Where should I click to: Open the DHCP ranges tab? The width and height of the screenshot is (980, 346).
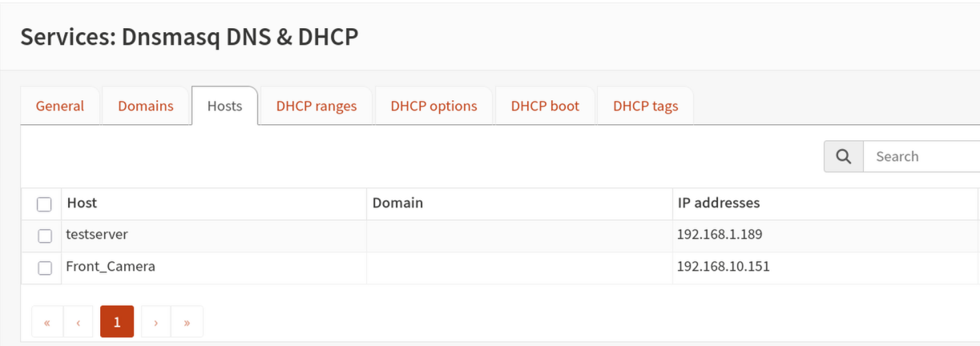tap(317, 106)
